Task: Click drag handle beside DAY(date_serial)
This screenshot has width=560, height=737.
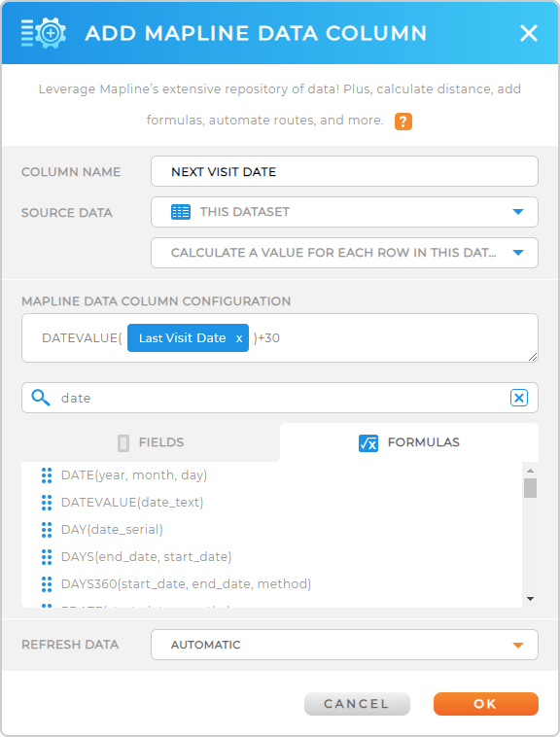Action: pos(47,530)
